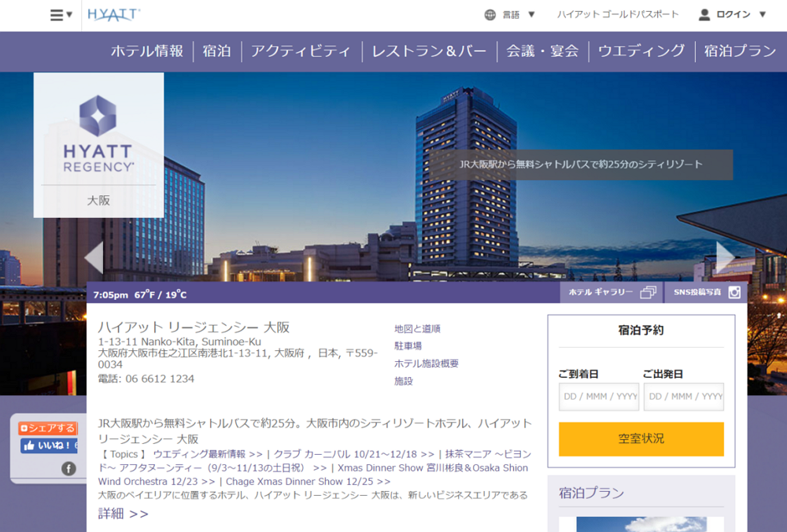
Task: Expand details with 詳細 >> link
Action: [x=123, y=514]
